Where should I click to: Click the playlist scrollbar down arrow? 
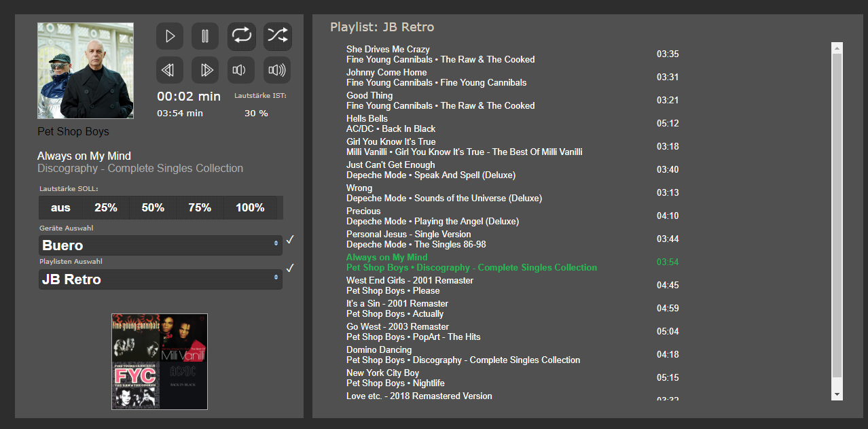click(x=837, y=394)
